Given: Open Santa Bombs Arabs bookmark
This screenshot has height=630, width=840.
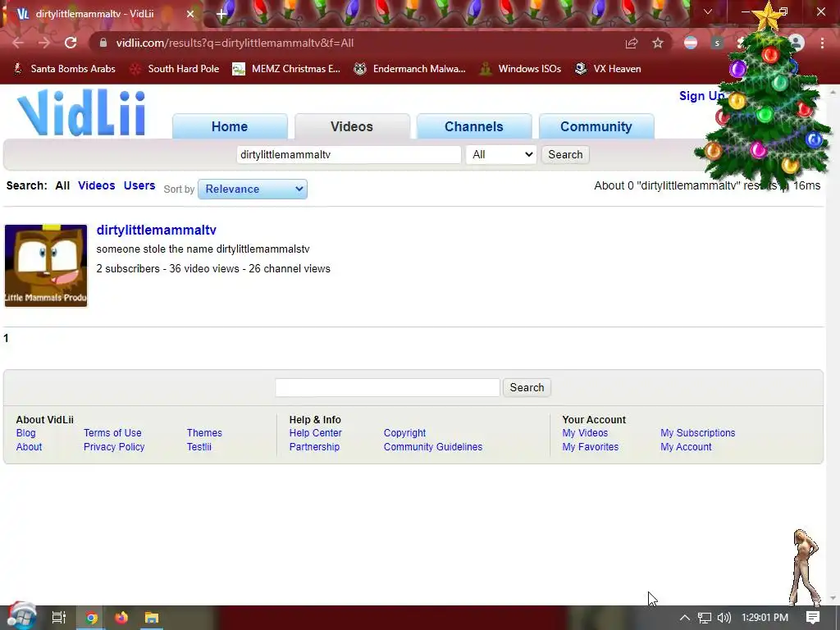Looking at the screenshot, I should [65, 69].
